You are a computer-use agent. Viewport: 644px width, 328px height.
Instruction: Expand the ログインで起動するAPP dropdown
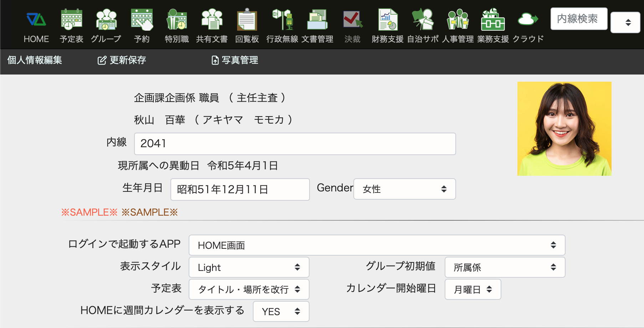pyautogui.click(x=377, y=245)
